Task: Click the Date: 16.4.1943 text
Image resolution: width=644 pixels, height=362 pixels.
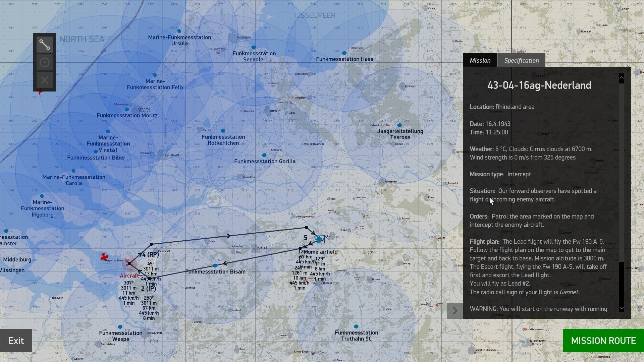Action: (x=490, y=124)
